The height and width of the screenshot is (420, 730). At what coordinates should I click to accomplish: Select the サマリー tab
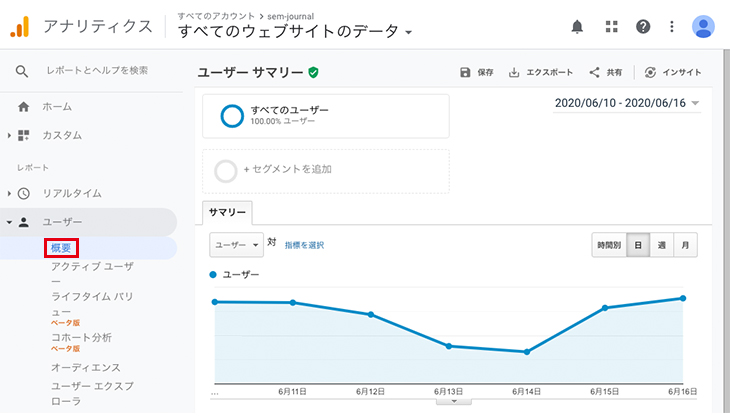click(227, 212)
